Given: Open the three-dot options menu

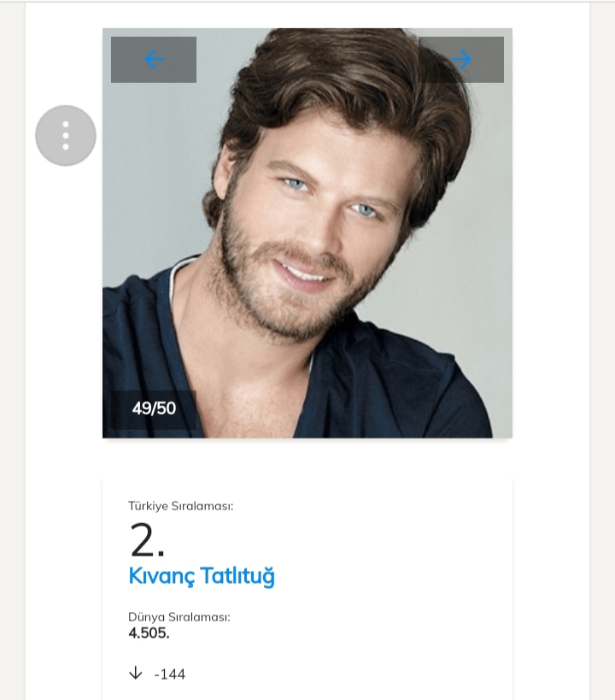Looking at the screenshot, I should [x=66, y=135].
